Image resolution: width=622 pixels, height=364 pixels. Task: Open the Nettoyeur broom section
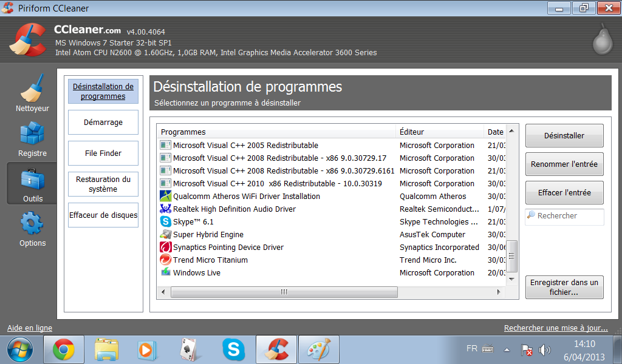(x=32, y=93)
